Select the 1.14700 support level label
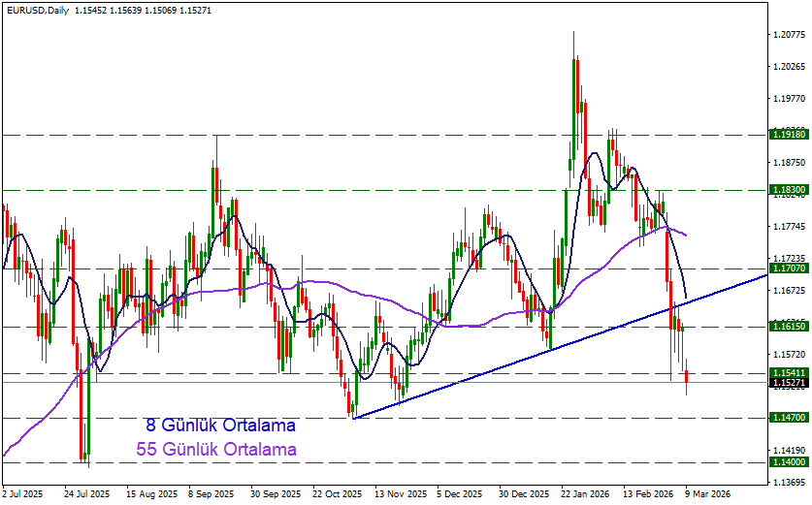 (787, 419)
